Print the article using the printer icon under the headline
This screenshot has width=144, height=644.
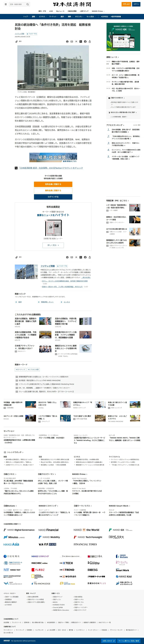click(x=67, y=42)
